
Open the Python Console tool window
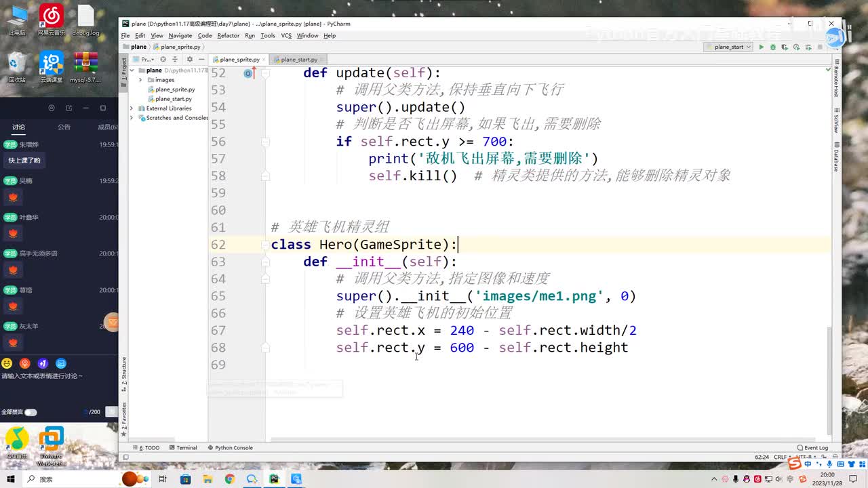tap(231, 447)
